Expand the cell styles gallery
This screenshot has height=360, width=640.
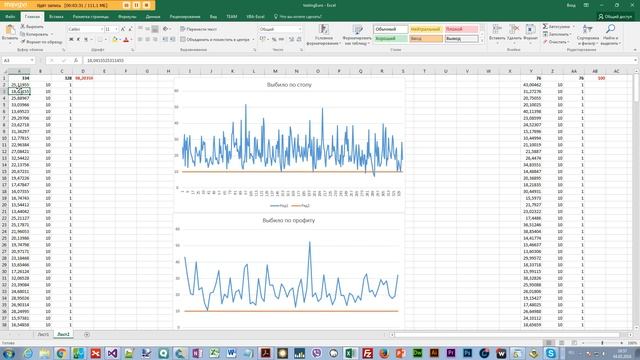[x=482, y=40]
